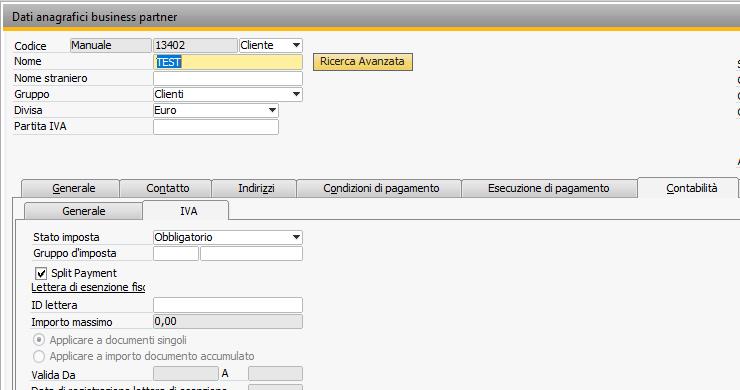The image size is (740, 390).
Task: Expand the Divisa dropdown showing Euro
Action: click(x=216, y=110)
